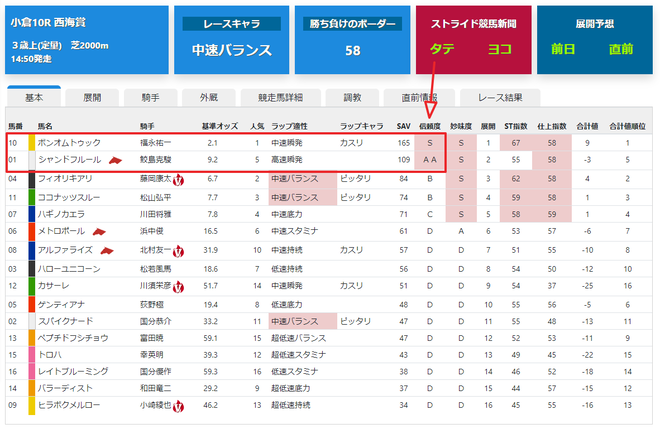
Task: Click red horse icon beside メトロポール
Action: [99, 232]
